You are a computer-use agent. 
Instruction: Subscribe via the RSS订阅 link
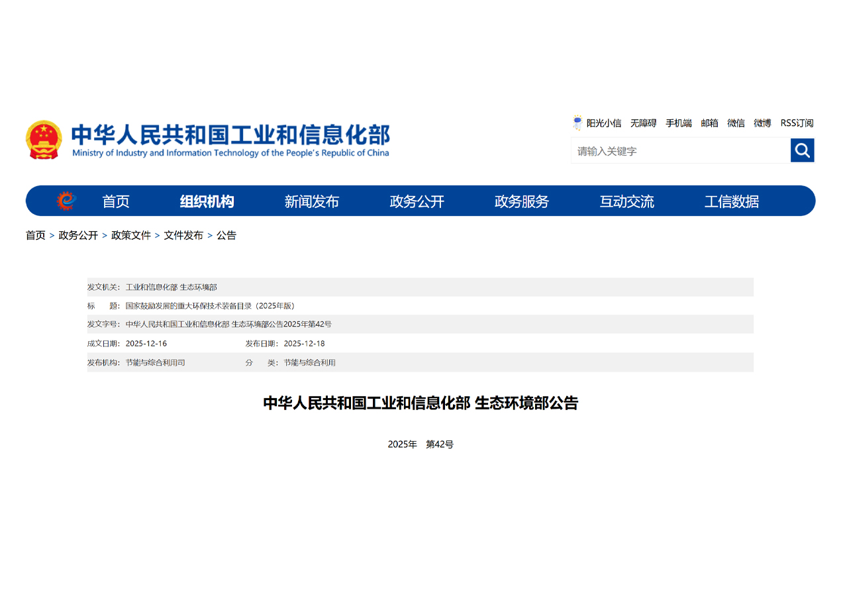pos(797,123)
